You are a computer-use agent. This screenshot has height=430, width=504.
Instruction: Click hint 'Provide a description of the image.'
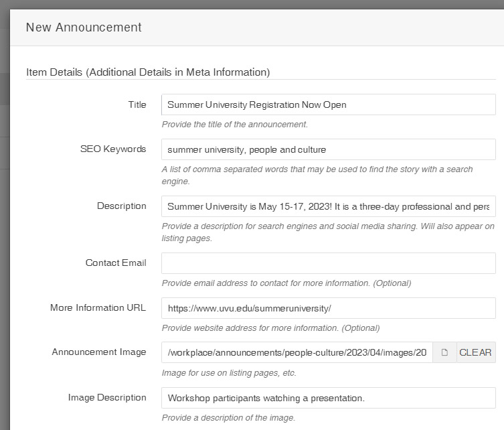pyautogui.click(x=228, y=418)
